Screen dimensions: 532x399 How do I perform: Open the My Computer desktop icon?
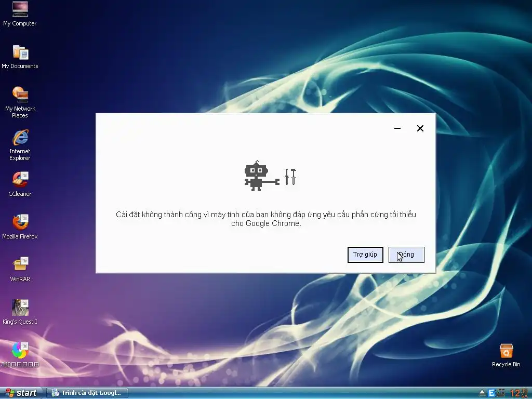[x=20, y=14]
